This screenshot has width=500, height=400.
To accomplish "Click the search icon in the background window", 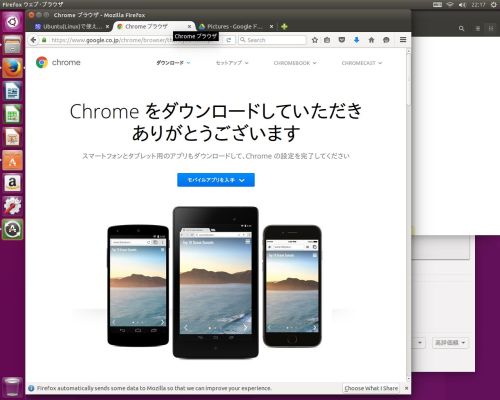I will (461, 29).
